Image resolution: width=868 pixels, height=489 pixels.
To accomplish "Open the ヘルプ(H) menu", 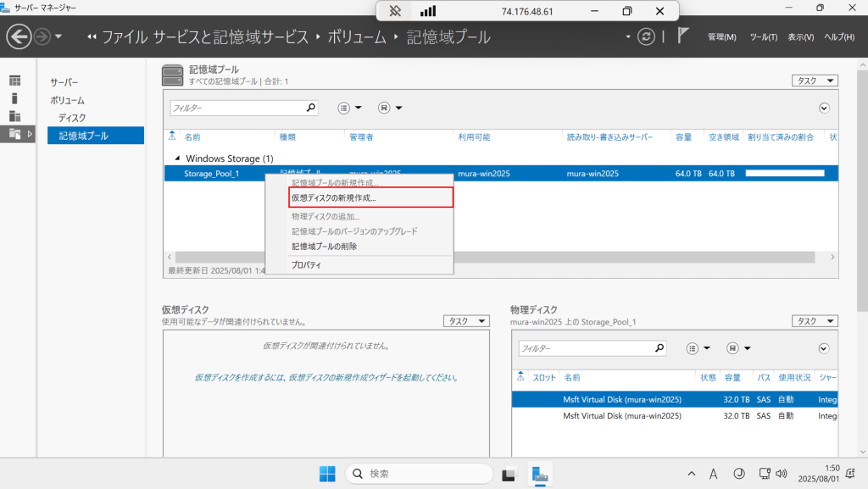I will pos(839,37).
